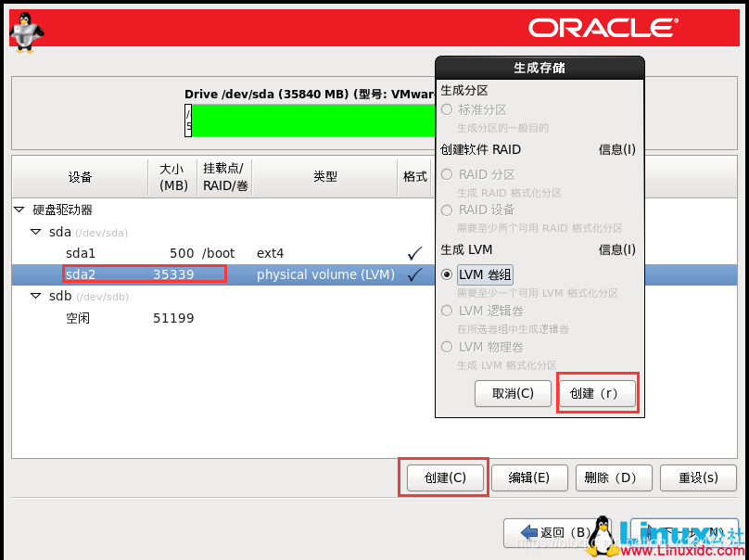749x560 pixels.
Task: Collapse the 硬盘驱动器 tree node
Action: [20, 210]
